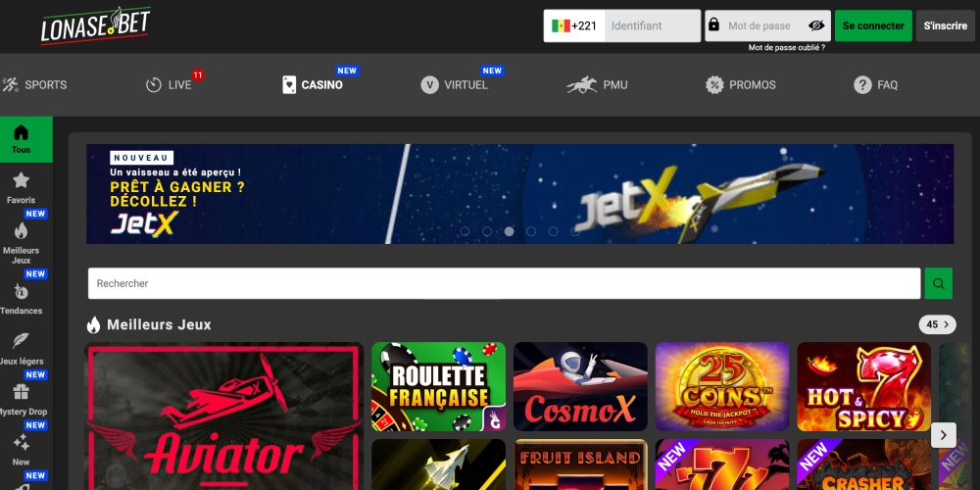Viewport: 980px width, 490px height.
Task: Open the Hot & Spicy game
Action: (863, 386)
